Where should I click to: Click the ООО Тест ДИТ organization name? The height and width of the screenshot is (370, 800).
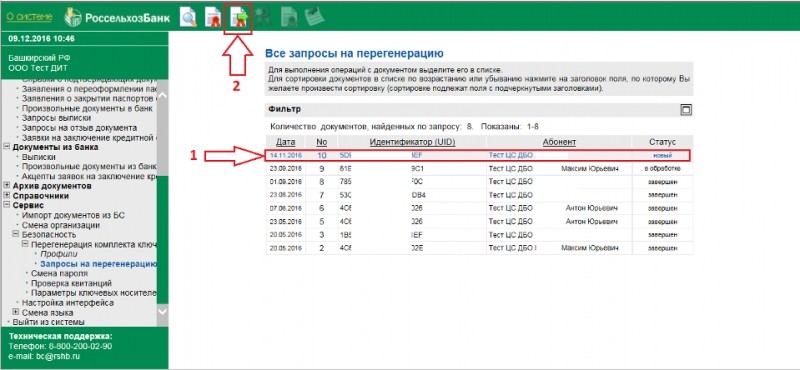[38, 68]
